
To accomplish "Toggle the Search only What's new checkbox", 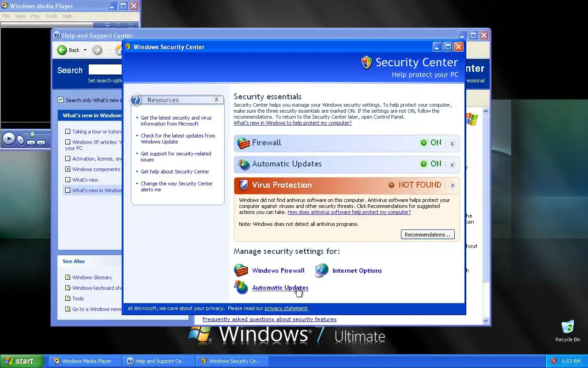I will [x=60, y=100].
